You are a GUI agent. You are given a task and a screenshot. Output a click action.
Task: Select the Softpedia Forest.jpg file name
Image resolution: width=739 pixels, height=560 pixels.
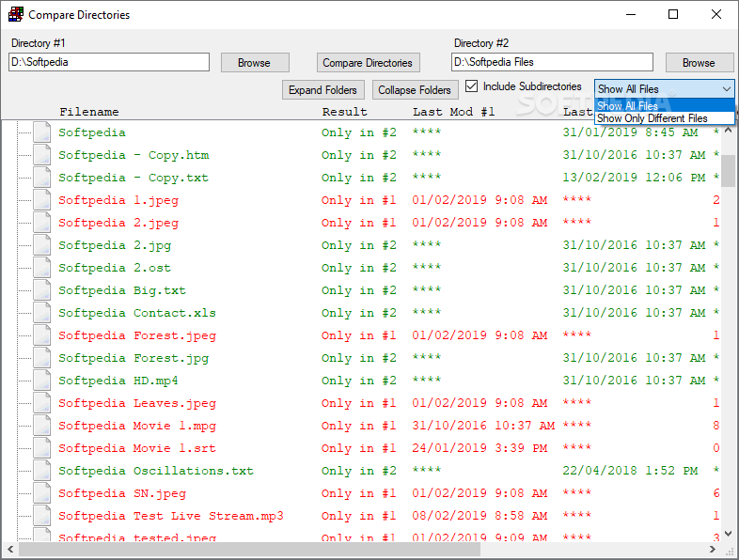(134, 358)
